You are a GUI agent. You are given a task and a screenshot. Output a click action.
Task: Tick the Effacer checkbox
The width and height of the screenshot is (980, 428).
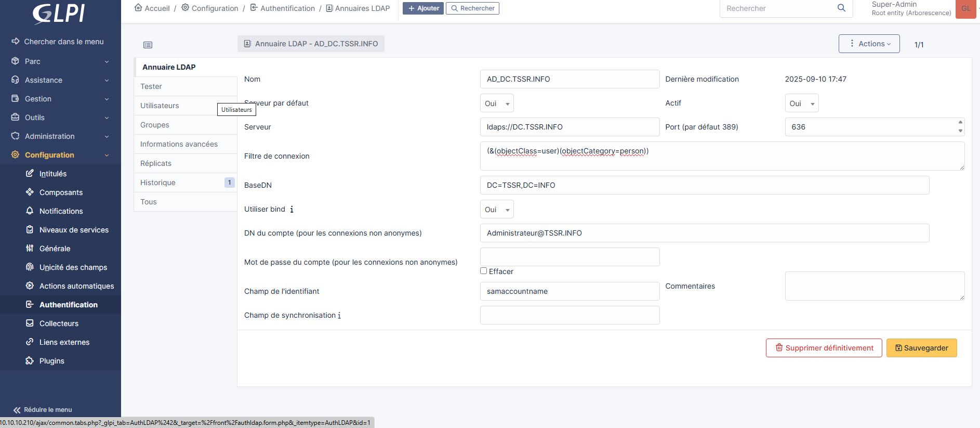pyautogui.click(x=484, y=271)
